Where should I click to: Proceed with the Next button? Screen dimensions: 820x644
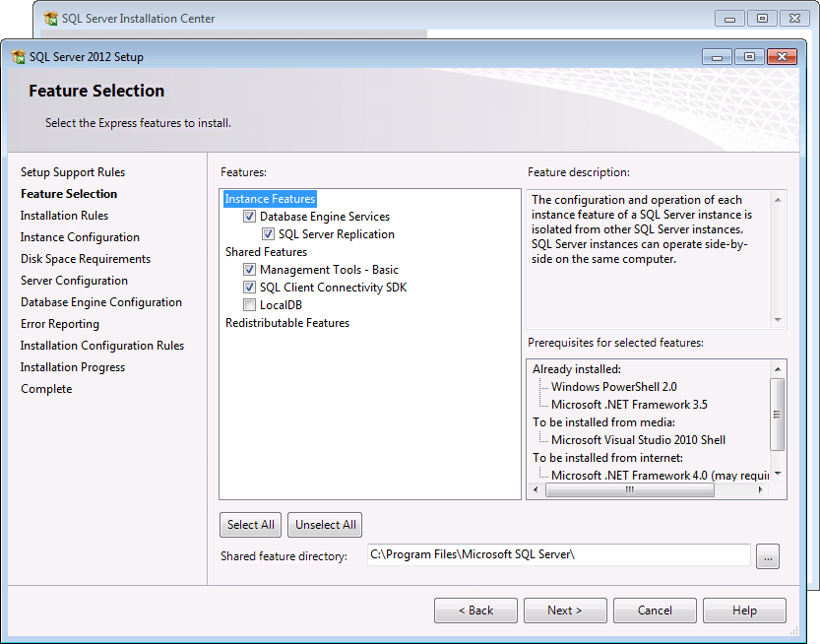[x=565, y=611]
